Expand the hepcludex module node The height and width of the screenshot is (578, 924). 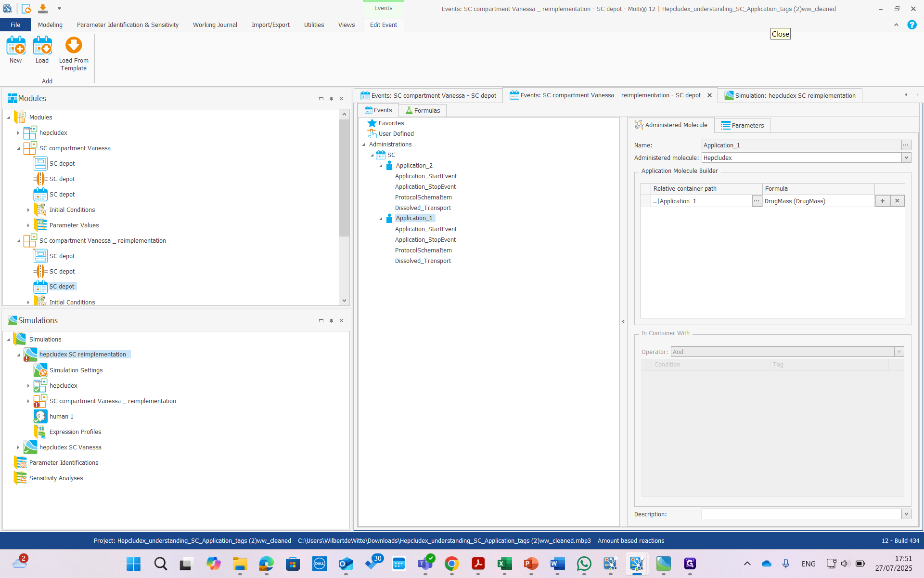(x=18, y=133)
